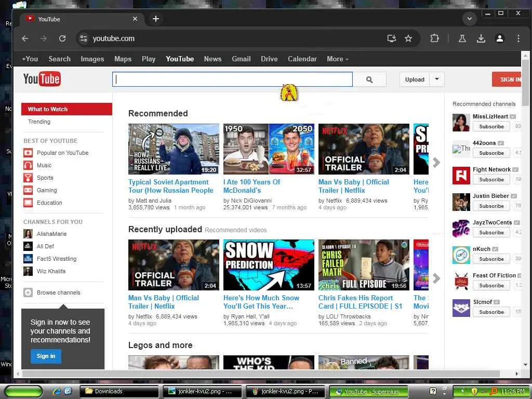Viewport: 532px width, 399px height.
Task: View site information icon
Action: (84, 38)
